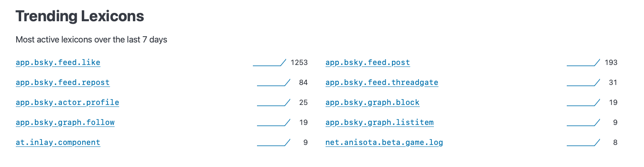644x167 pixels.
Task: Open the at.inlay.component lexicon link
Action: 58,142
